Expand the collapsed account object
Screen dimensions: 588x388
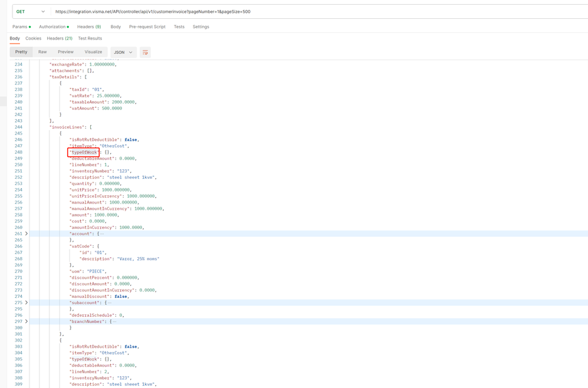coord(27,234)
